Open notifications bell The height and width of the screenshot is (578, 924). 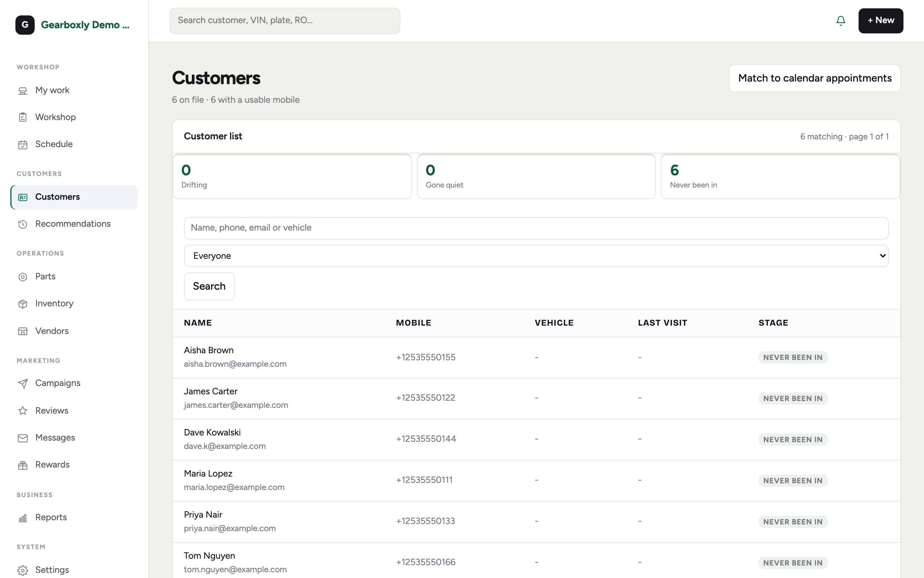pyautogui.click(x=840, y=21)
